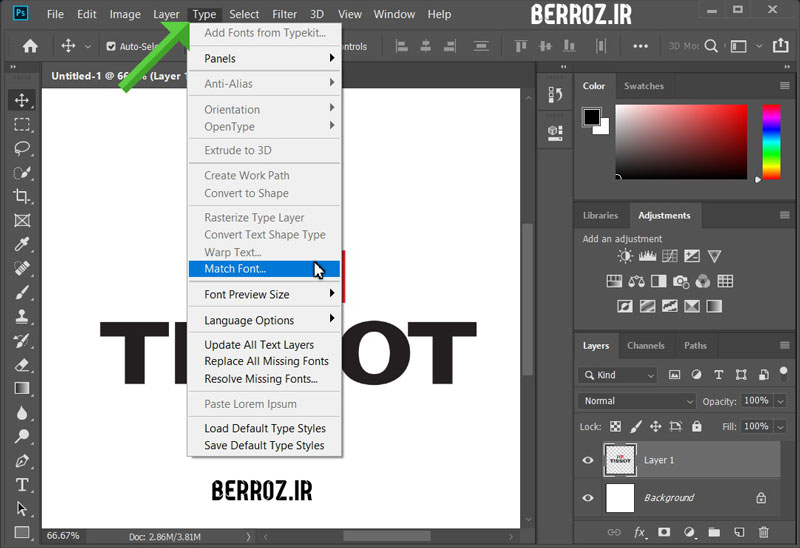Add a Photo Filter adjustment
This screenshot has width=800, height=548.
click(x=681, y=281)
